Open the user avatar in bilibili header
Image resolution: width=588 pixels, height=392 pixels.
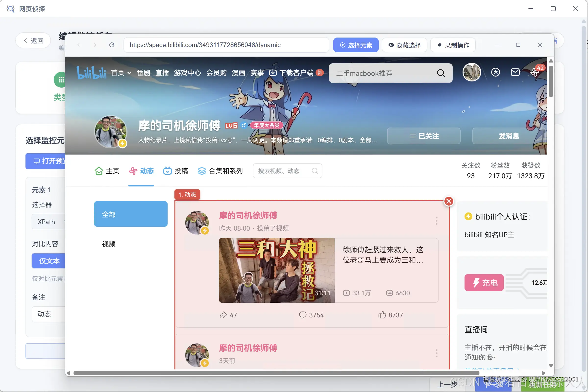[x=472, y=72]
